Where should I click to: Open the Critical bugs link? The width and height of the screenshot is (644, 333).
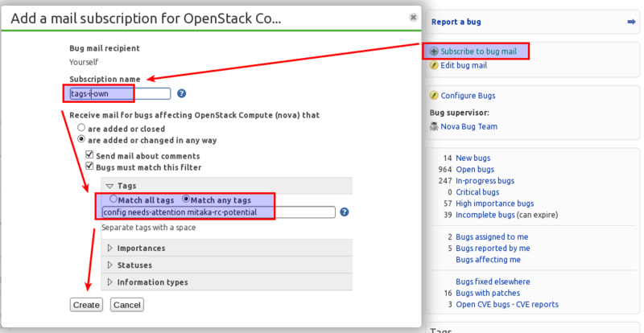477,192
